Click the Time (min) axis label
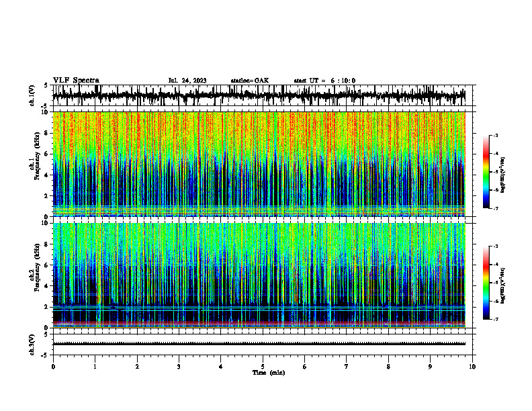The image size is (532, 411). coord(269,373)
